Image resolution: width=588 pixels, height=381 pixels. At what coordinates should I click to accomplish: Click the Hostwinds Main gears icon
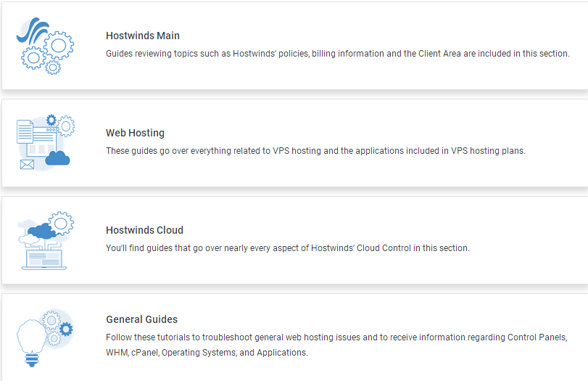pos(45,48)
